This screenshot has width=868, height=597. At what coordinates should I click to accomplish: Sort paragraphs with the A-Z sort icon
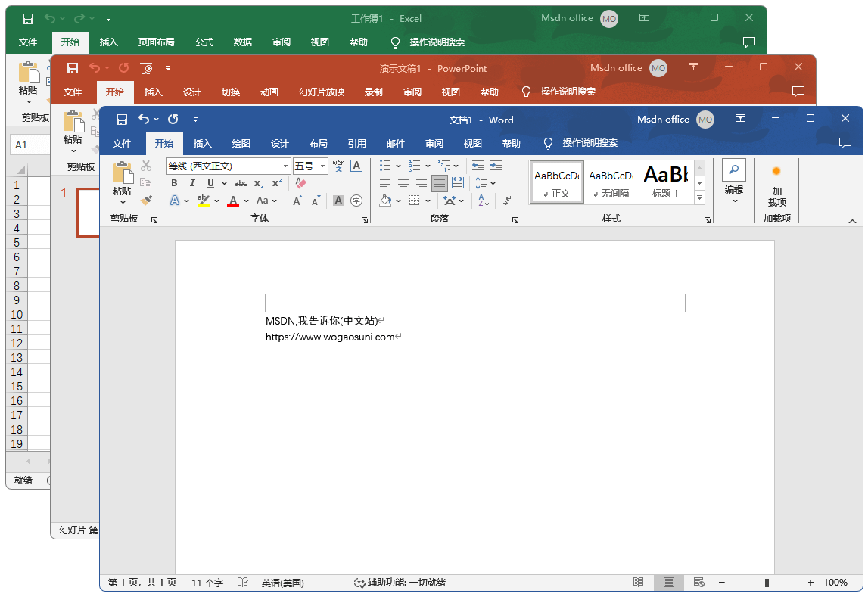pyautogui.click(x=484, y=201)
